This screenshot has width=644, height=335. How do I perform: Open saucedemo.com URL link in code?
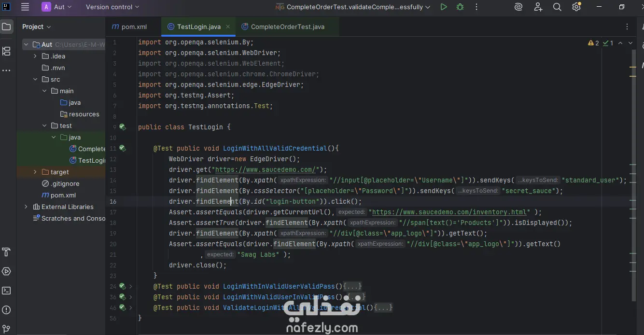[266, 169]
